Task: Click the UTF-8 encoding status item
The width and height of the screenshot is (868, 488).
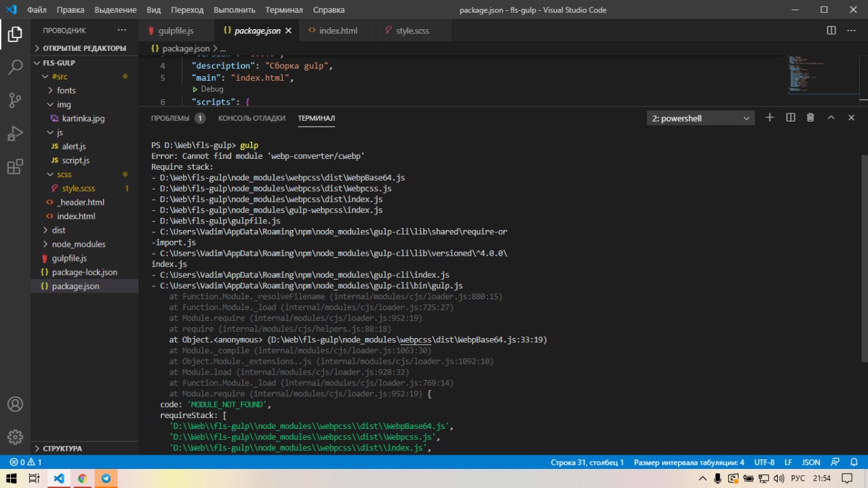Action: click(x=764, y=462)
